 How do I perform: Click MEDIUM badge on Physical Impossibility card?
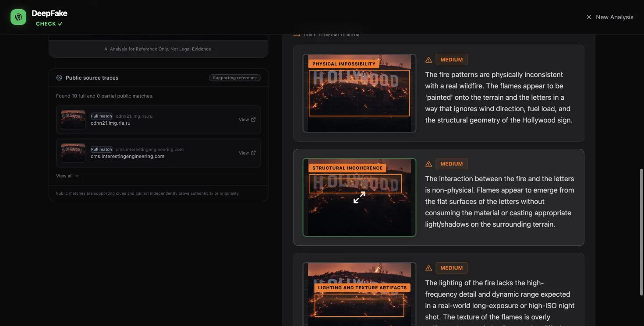tap(452, 60)
